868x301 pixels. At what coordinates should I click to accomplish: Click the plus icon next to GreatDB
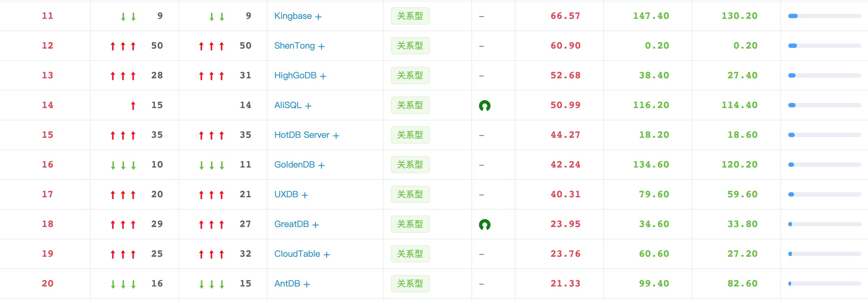tap(315, 225)
